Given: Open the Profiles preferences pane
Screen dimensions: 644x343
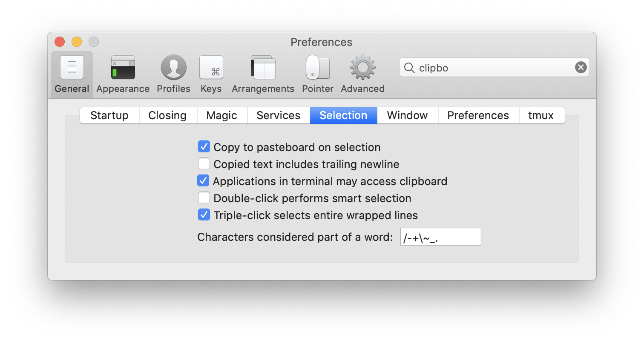Looking at the screenshot, I should (x=173, y=74).
